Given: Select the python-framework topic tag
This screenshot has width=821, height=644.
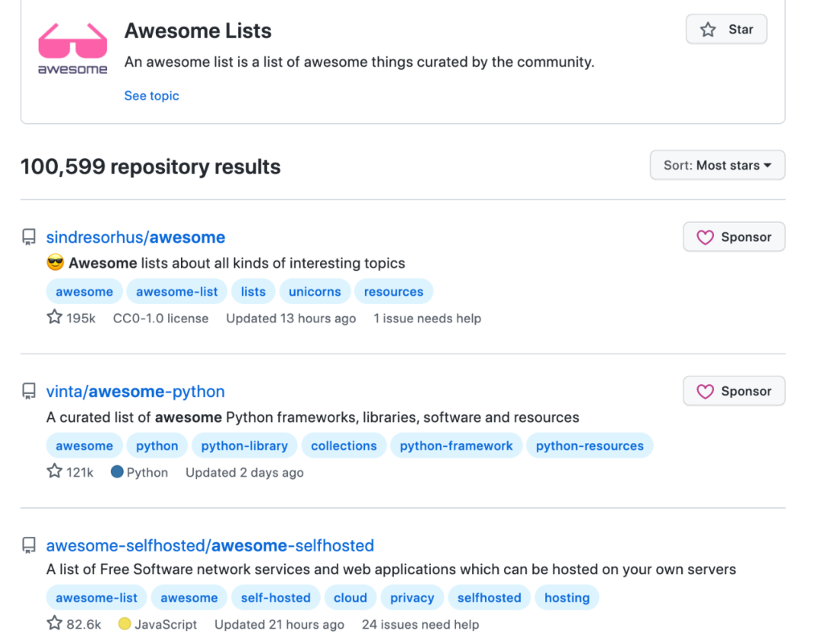Looking at the screenshot, I should (x=456, y=446).
